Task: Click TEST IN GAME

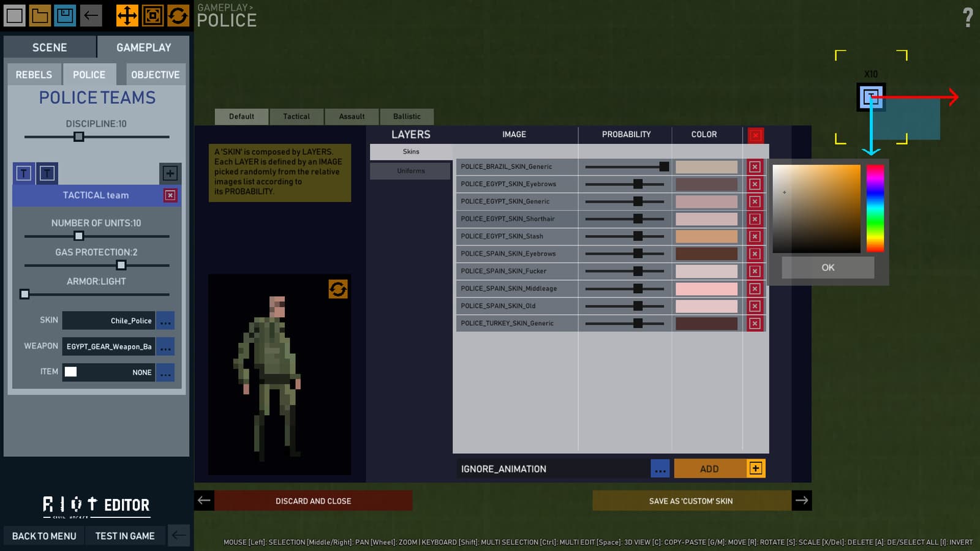Action: [x=125, y=536]
